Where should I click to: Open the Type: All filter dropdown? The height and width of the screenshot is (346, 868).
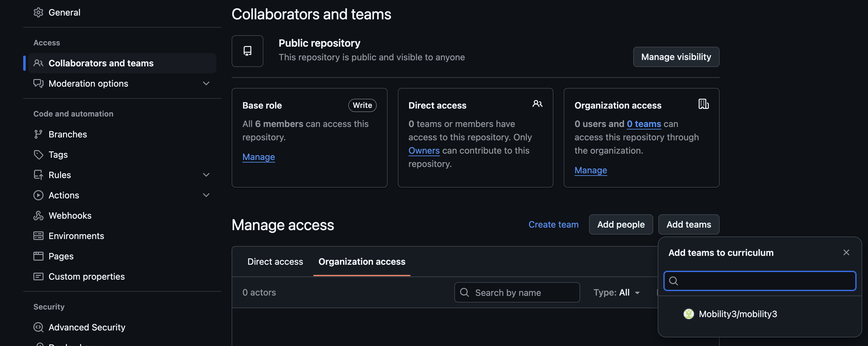(x=616, y=292)
